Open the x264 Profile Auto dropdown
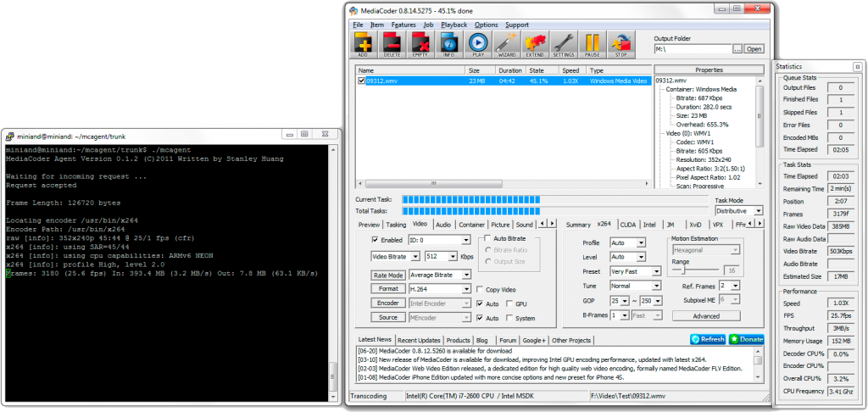The image size is (868, 412). point(627,243)
